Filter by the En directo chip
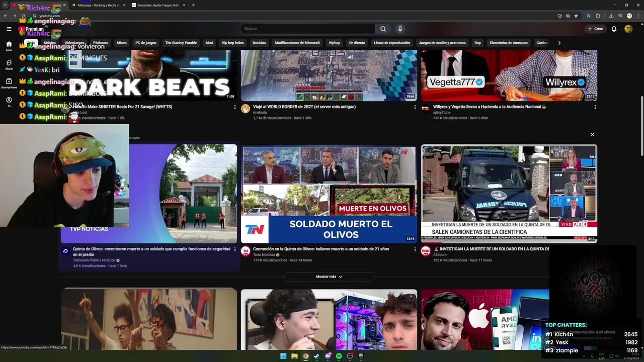The image size is (644, 362). point(357,43)
